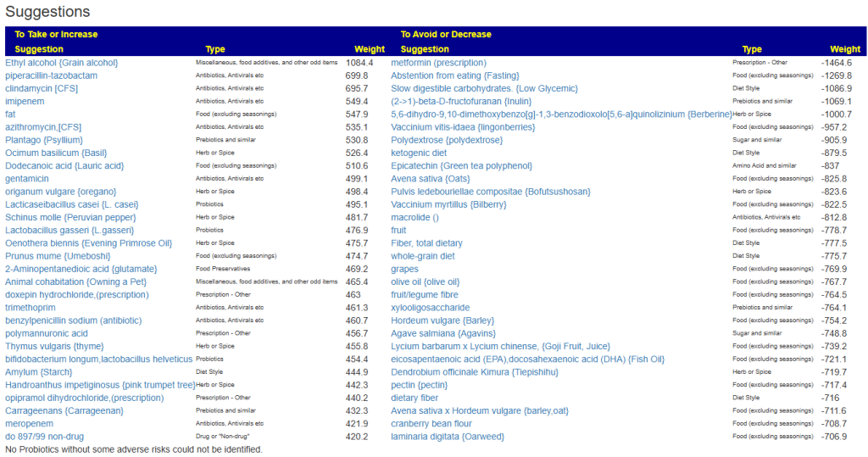Viewport: 868px width, 457px height.
Task: Open Lactobacillus gasseri {L.gasseri} link
Action: click(70, 230)
